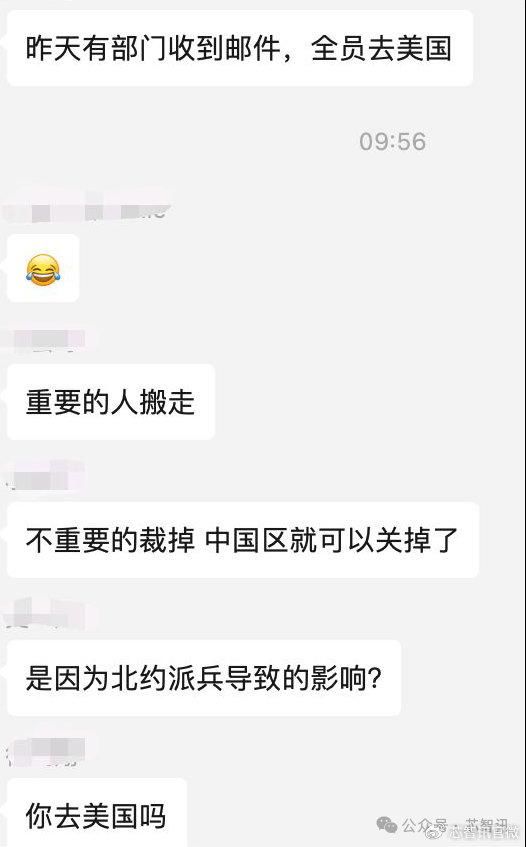Select the message '重要的人搬走'
This screenshot has width=526, height=847.
[111, 402]
